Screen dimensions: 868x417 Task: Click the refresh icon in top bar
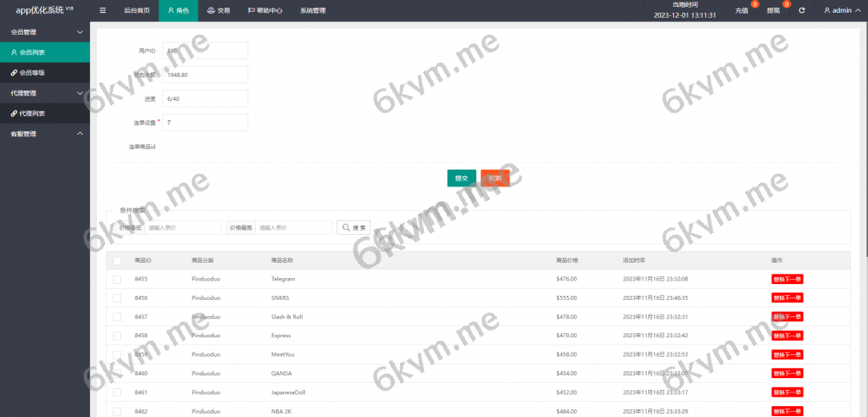point(801,11)
